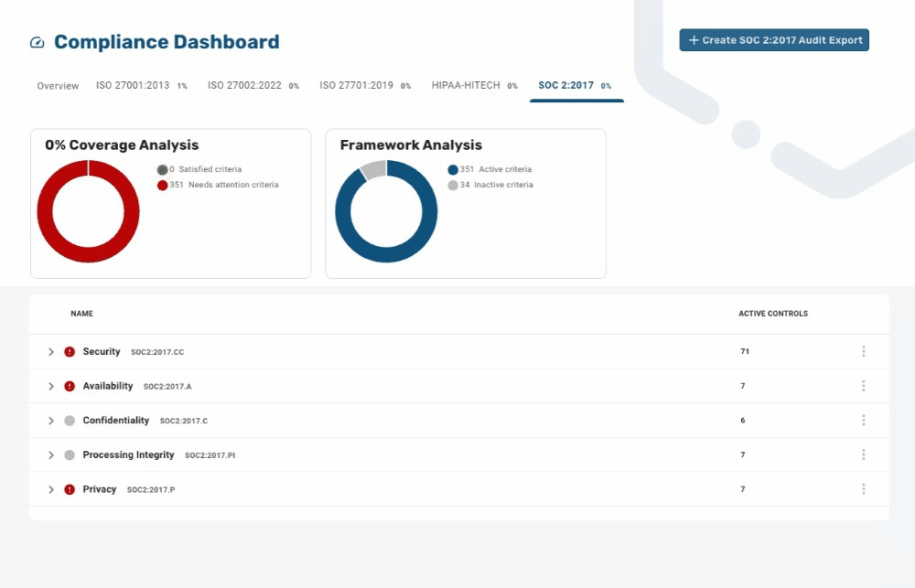
Task: Click the gray status dot beside Confidentiality
Action: coord(70,421)
